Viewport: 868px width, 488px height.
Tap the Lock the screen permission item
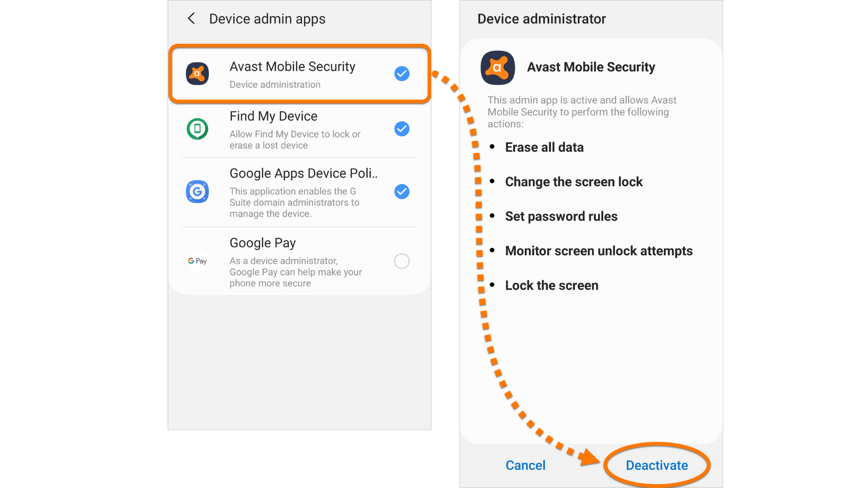(552, 286)
